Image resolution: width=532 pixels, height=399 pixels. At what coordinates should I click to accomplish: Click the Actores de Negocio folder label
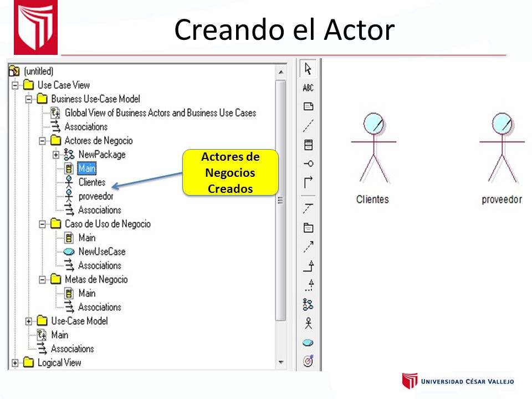click(99, 140)
